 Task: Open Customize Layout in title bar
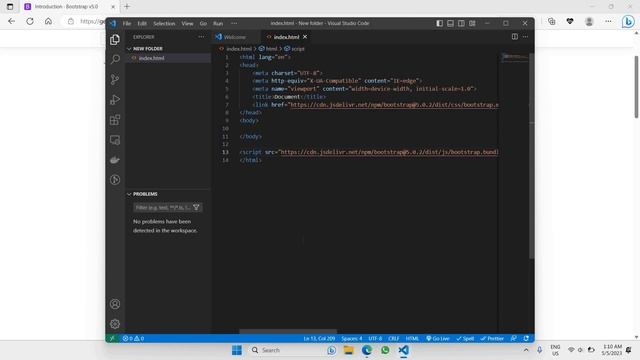[x=472, y=23]
